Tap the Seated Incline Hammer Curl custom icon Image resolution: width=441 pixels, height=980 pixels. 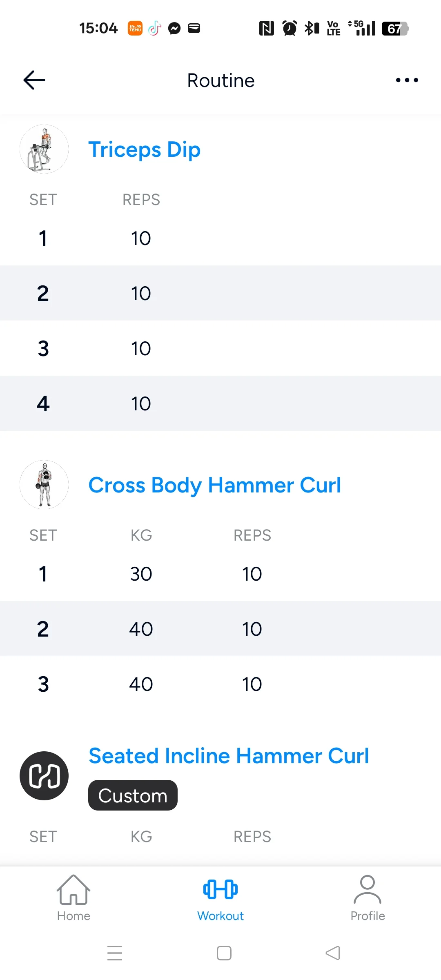(x=44, y=776)
